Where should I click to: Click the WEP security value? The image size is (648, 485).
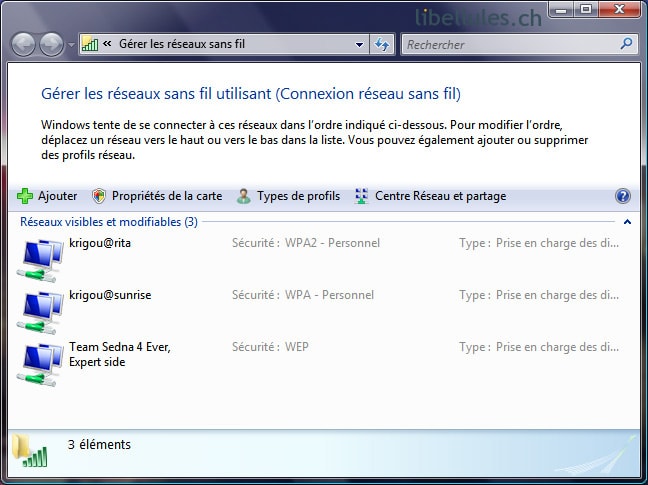pos(297,347)
